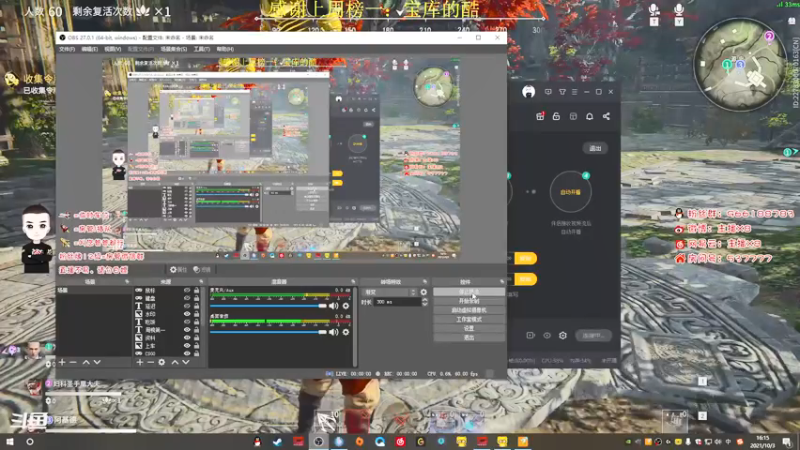Open 设置 from the OBS Controls dock
The width and height of the screenshot is (800, 450).
[469, 329]
